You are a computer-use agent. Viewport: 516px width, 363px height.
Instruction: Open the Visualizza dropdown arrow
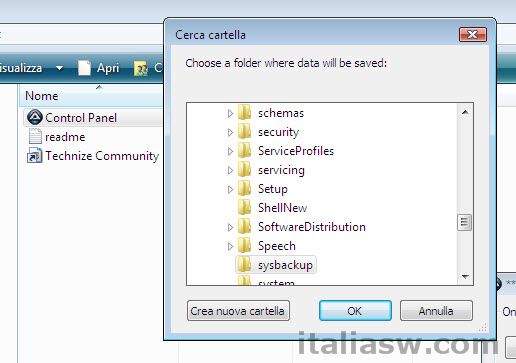click(x=59, y=68)
